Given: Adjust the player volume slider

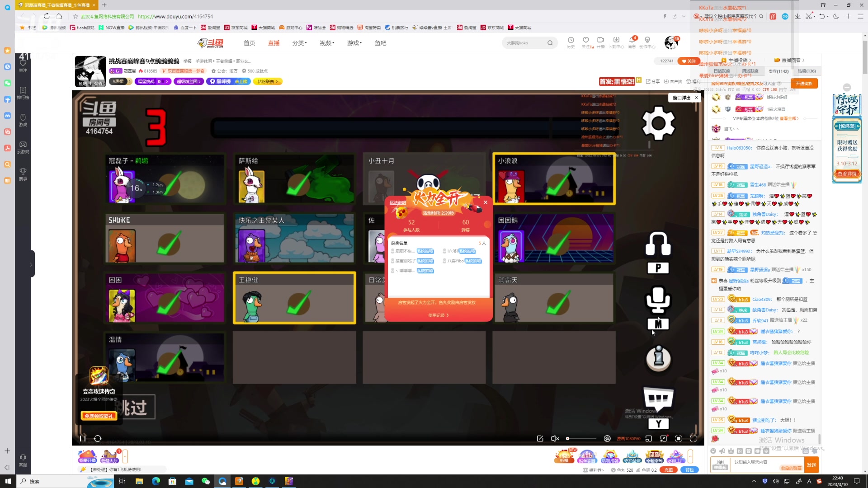Looking at the screenshot, I should [581, 438].
